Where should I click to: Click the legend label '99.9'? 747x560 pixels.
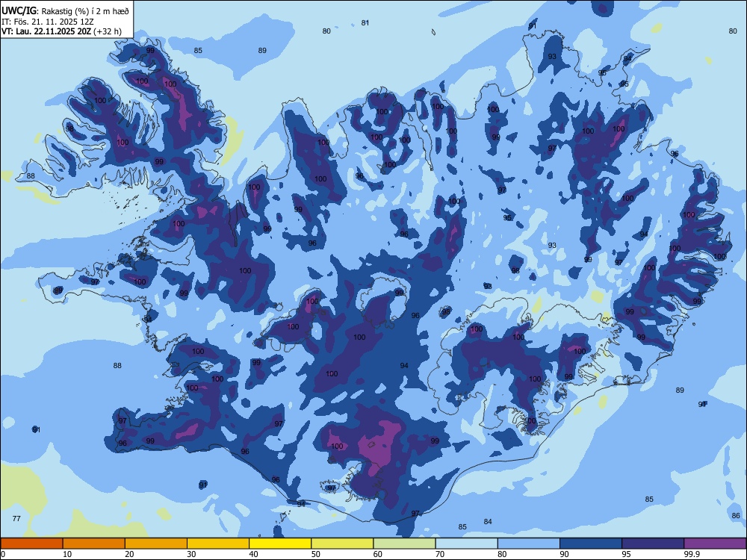(692, 554)
